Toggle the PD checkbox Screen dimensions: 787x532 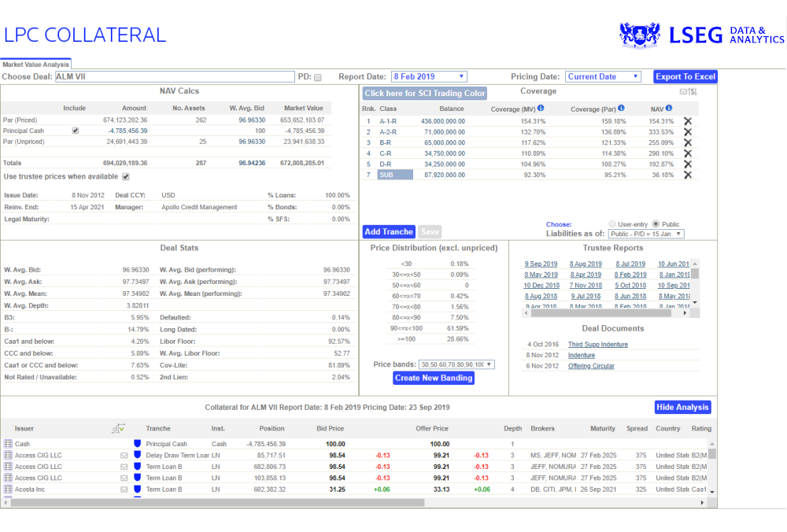318,77
